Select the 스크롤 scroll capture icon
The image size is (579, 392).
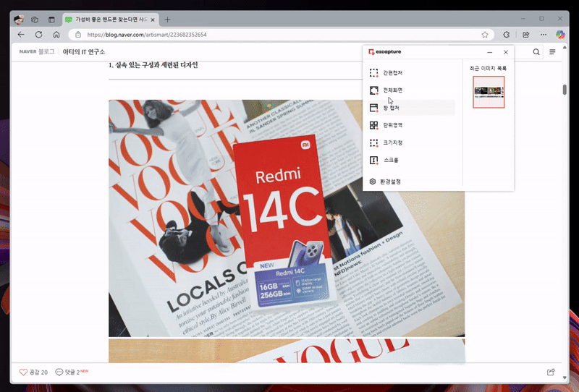373,160
